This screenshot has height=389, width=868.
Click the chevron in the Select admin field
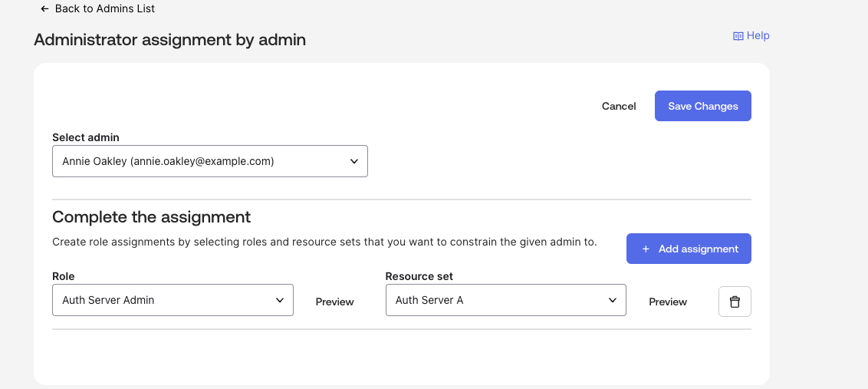tap(354, 161)
